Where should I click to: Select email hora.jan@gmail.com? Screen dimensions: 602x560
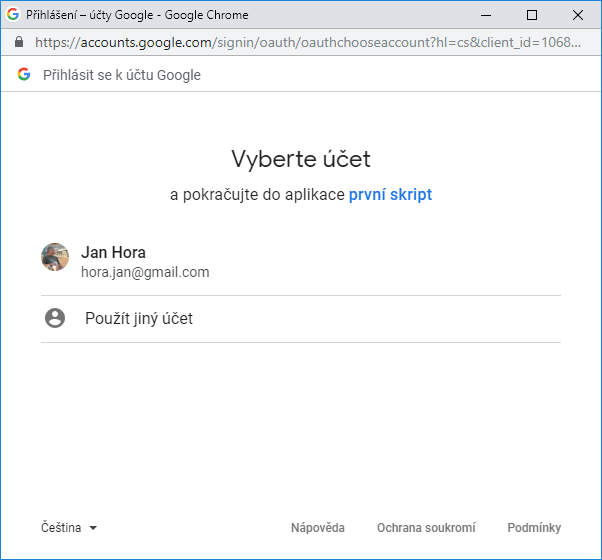tap(145, 272)
